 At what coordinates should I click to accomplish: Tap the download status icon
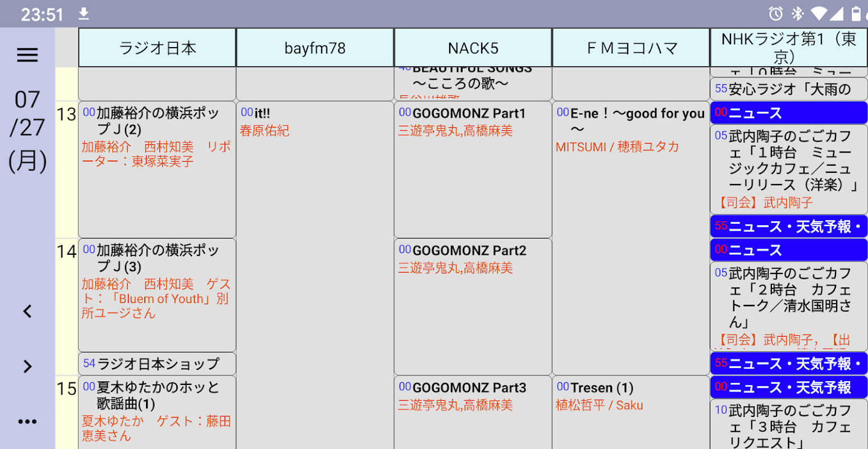point(84,13)
